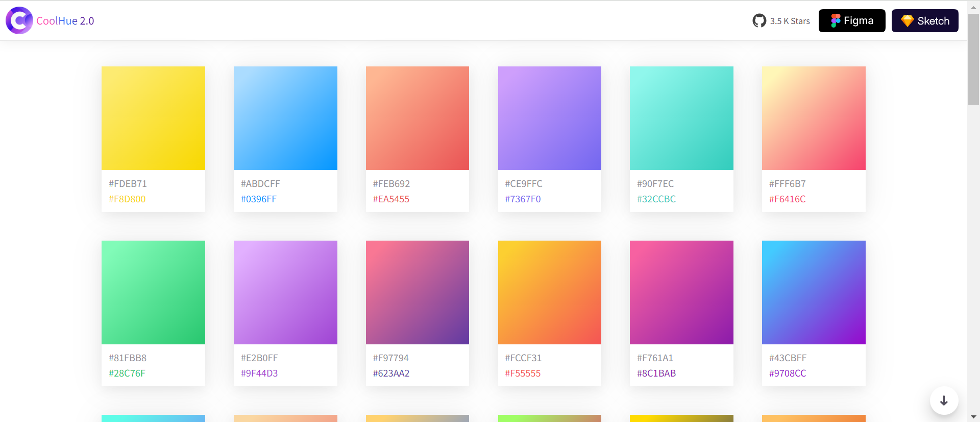
Task: Select the pink-indigo #F97794 gradient swatch
Action: [418, 292]
